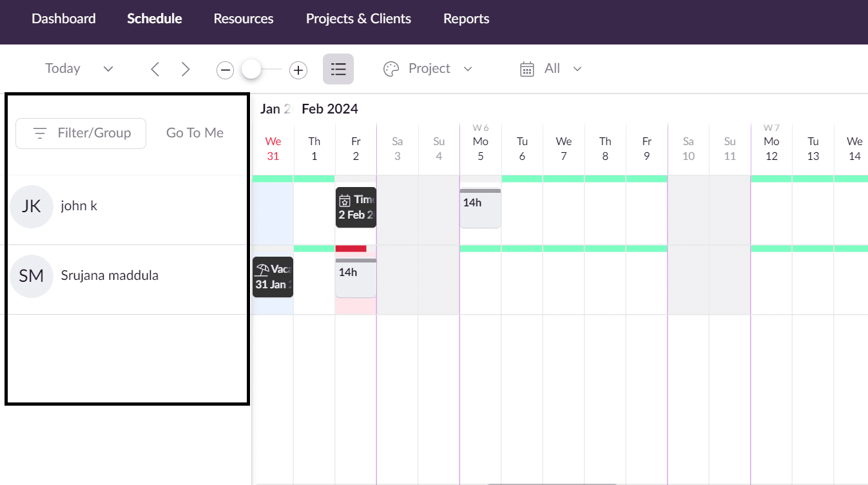Open john k's 14h booking on Monday 5
This screenshot has height=485, width=868.
pyautogui.click(x=480, y=208)
